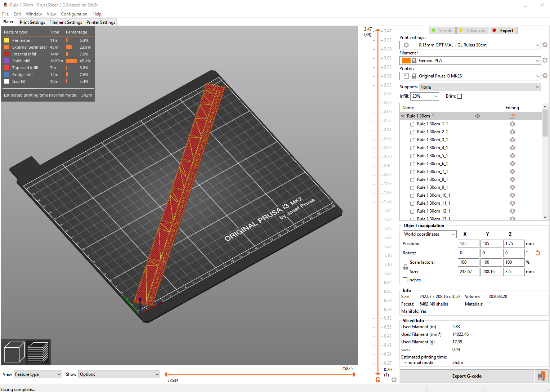Switch to the sliced layers preview view

pos(38,352)
